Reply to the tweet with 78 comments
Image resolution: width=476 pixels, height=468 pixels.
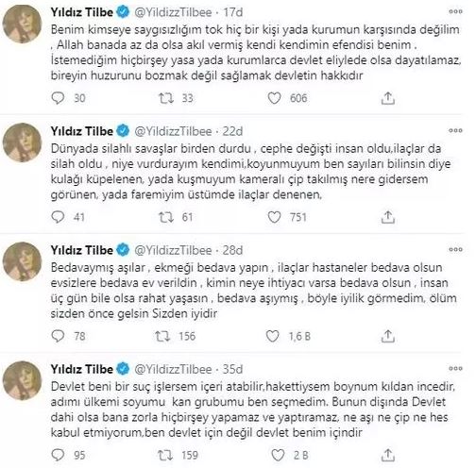pos(58,336)
